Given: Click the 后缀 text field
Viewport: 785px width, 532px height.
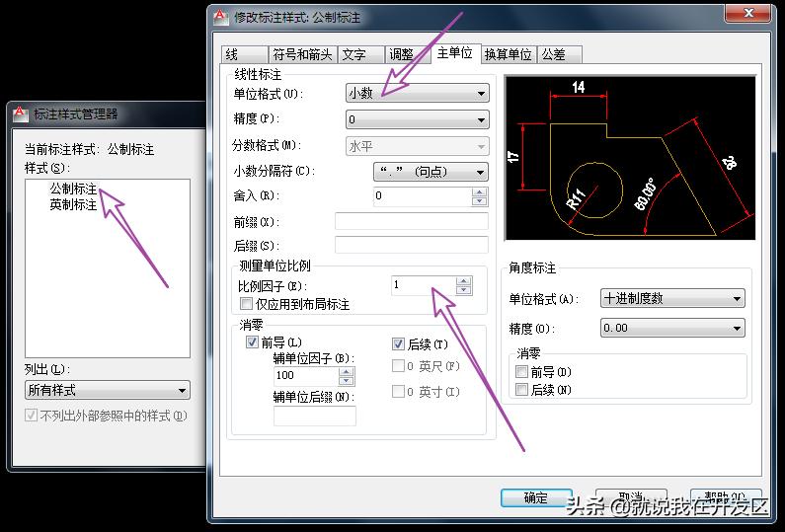Looking at the screenshot, I should click(x=412, y=245).
